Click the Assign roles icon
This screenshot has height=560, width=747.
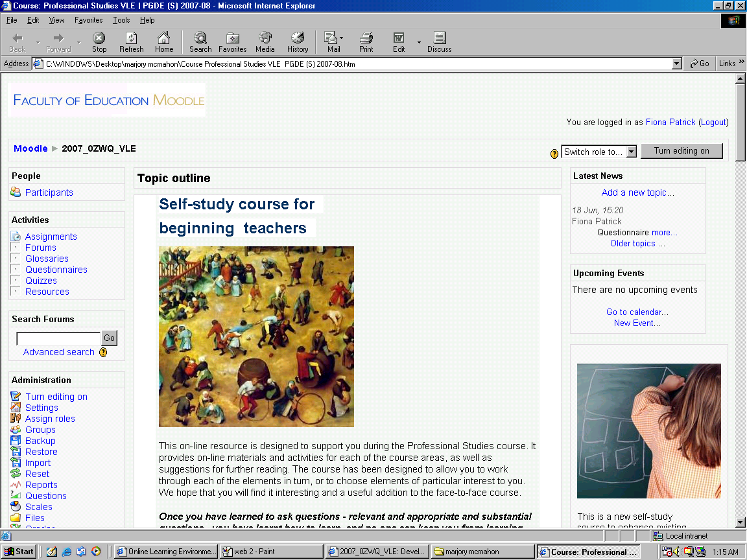tap(16, 418)
